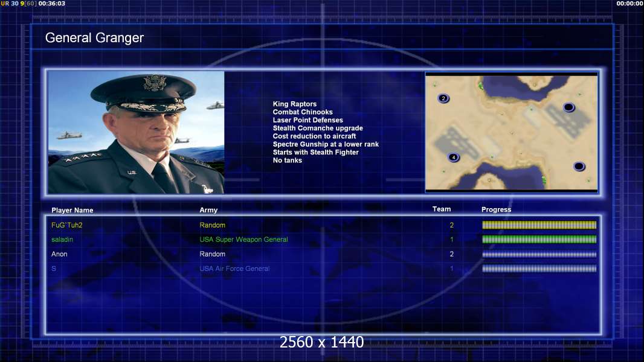Click Anon's white loading progress bar

click(x=539, y=255)
